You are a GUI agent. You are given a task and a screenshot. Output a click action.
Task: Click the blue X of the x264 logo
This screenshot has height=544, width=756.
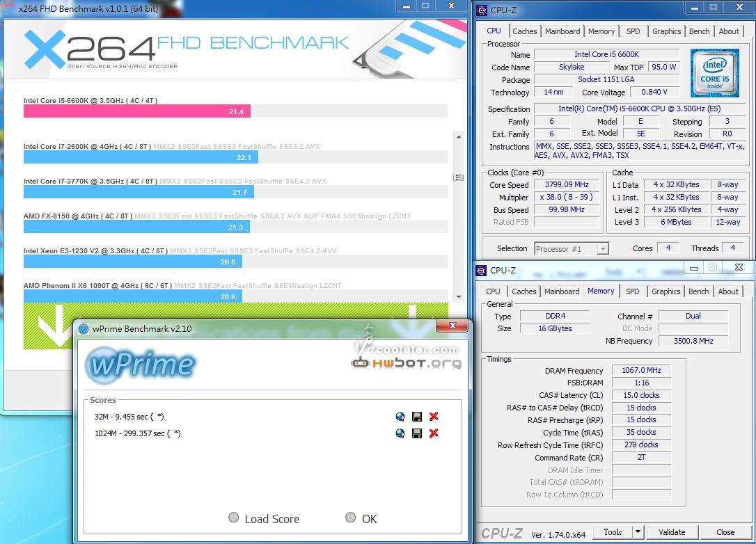(x=45, y=49)
